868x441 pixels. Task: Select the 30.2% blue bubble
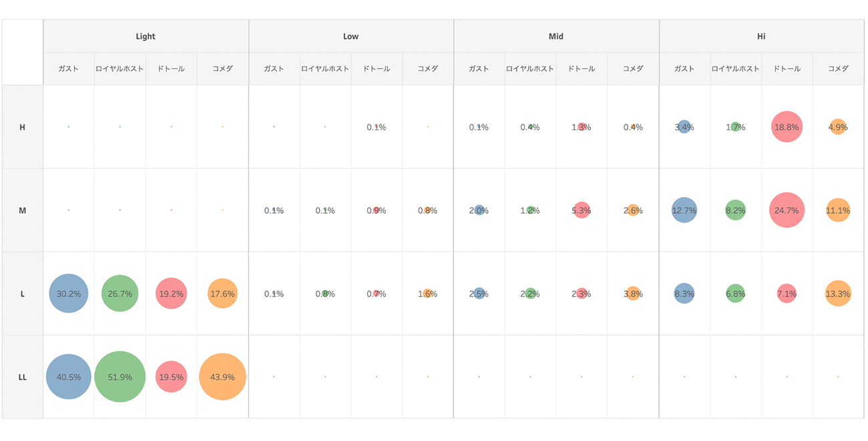click(69, 293)
